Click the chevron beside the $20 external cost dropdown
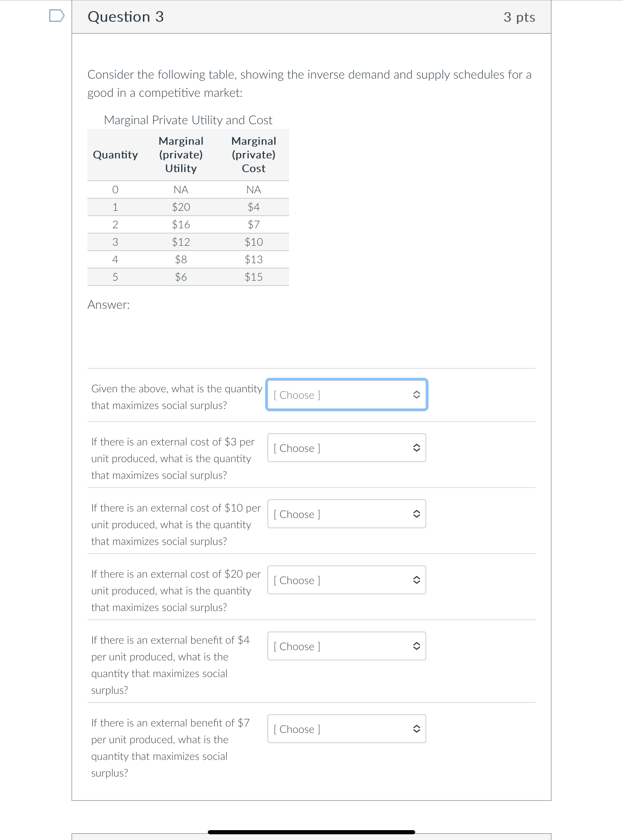Image resolution: width=623 pixels, height=840 pixels. pos(417,580)
